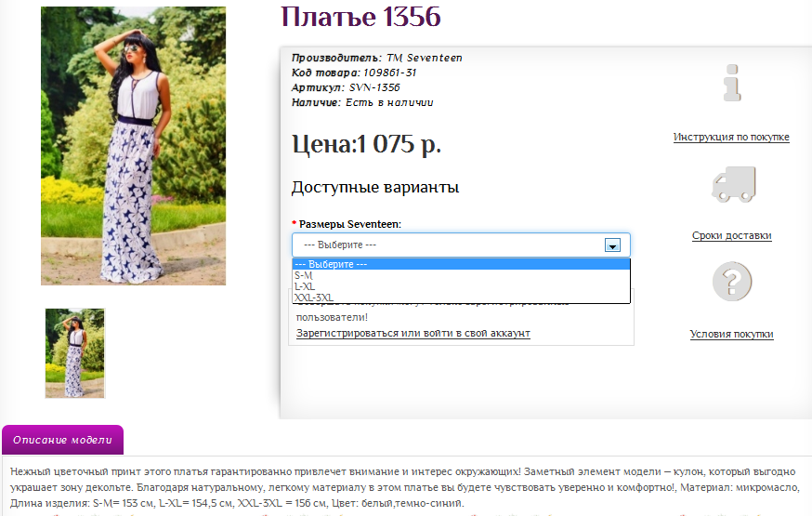Screen dimensions: 812x516
Task: Click the Размеры Seventeen dropdown arrow
Action: point(612,245)
